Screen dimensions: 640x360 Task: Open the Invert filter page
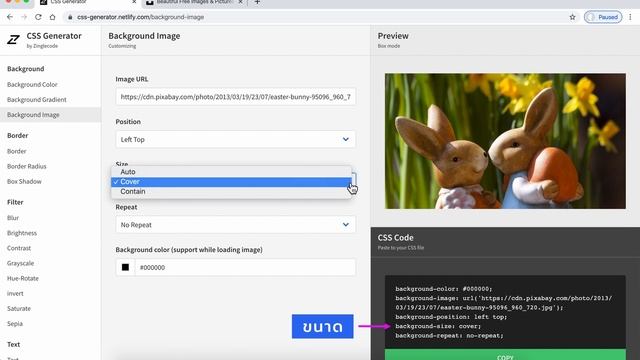coord(15,293)
